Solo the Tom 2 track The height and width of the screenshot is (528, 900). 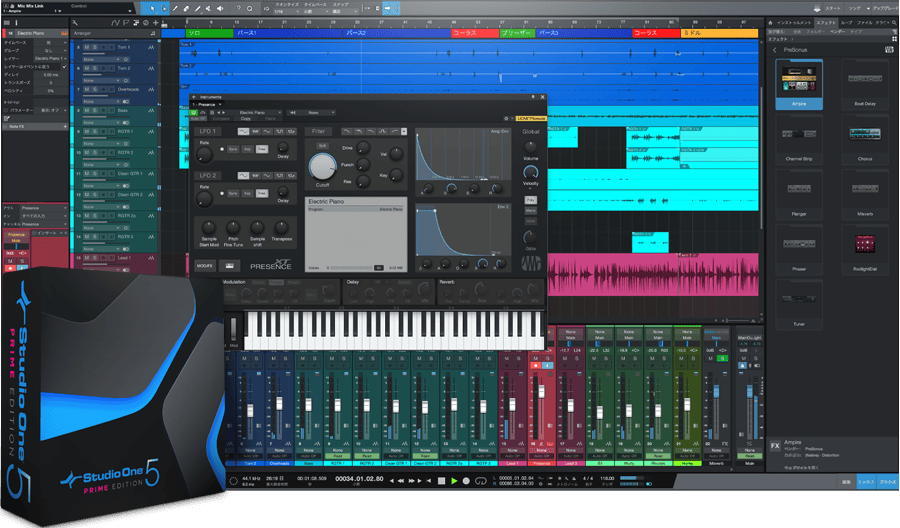coord(95,68)
